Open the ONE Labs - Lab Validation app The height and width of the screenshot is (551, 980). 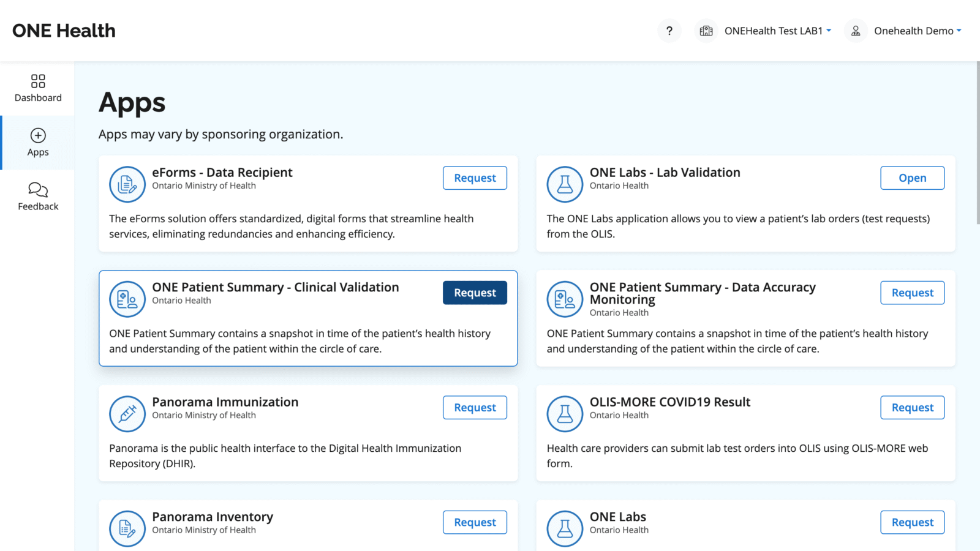click(x=912, y=178)
